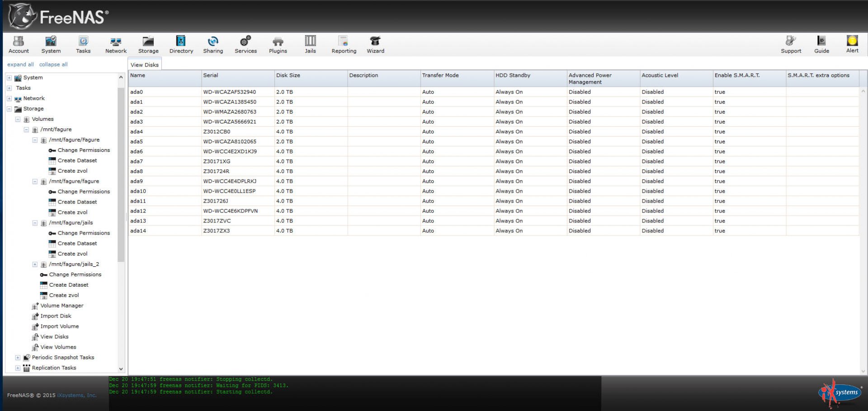The image size is (868, 411).
Task: Open the Directory toolbar icon
Action: pyautogui.click(x=181, y=44)
